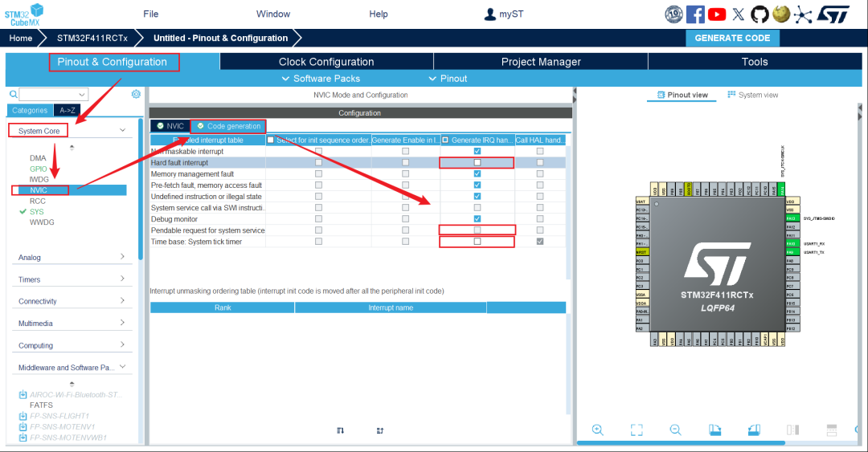Collapse the System Core category
Image resolution: width=868 pixels, height=452 pixels.
[122, 130]
